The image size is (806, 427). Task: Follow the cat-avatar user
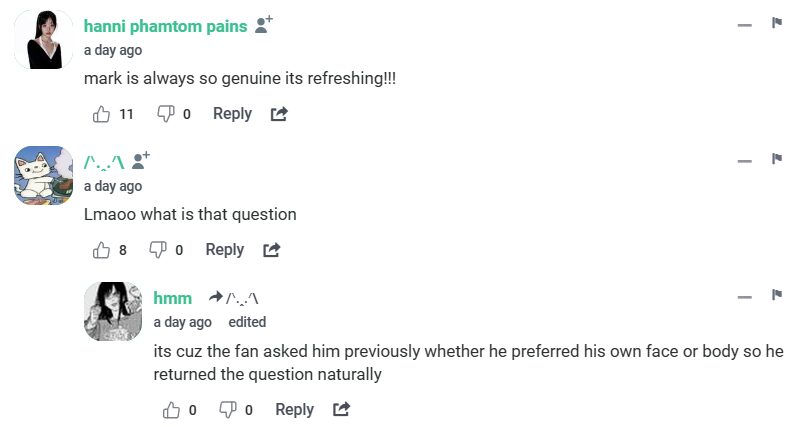(141, 161)
